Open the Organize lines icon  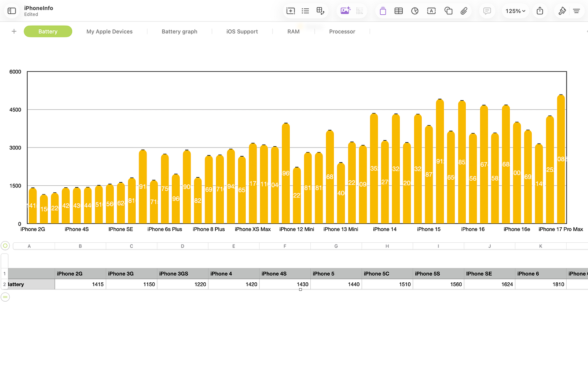(x=577, y=11)
